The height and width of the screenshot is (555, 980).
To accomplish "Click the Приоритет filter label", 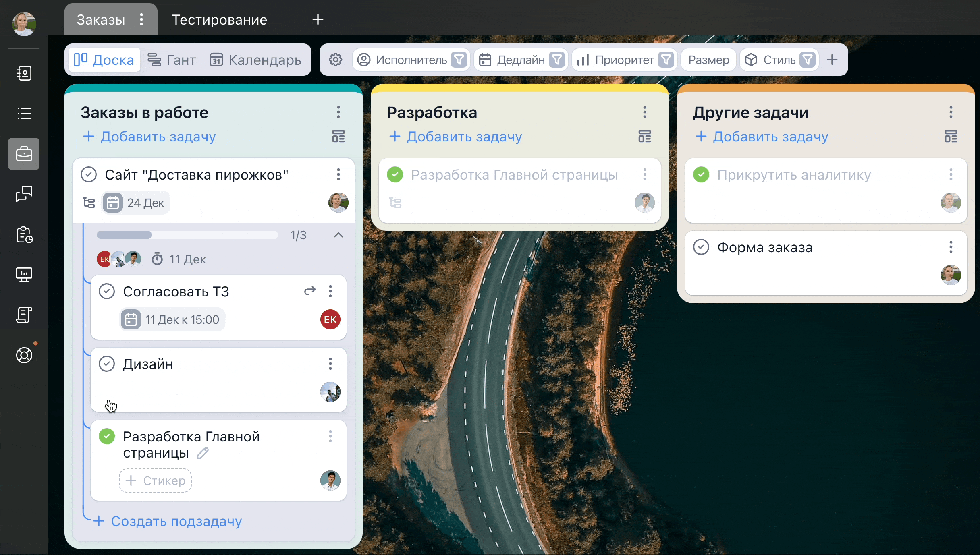I will coord(624,60).
